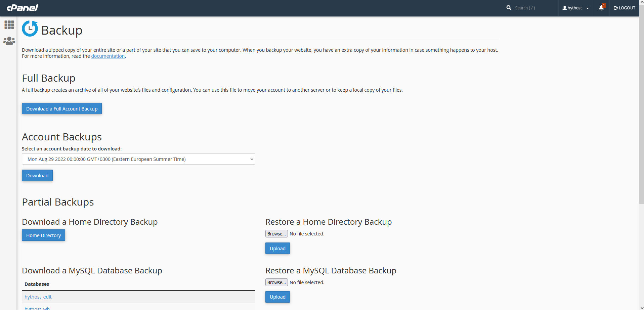Click the Search input field
This screenshot has height=310, width=644.
click(534, 8)
